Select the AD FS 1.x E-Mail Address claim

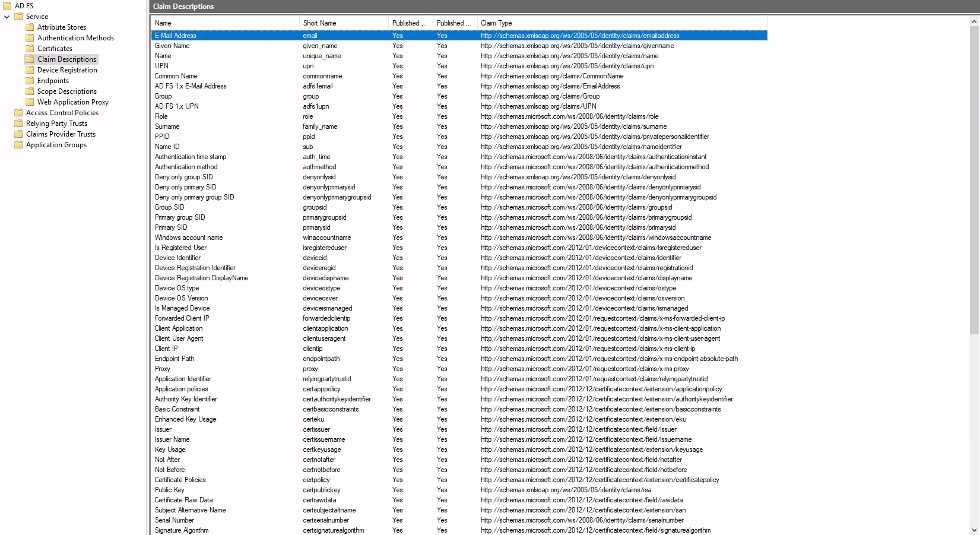(x=459, y=86)
